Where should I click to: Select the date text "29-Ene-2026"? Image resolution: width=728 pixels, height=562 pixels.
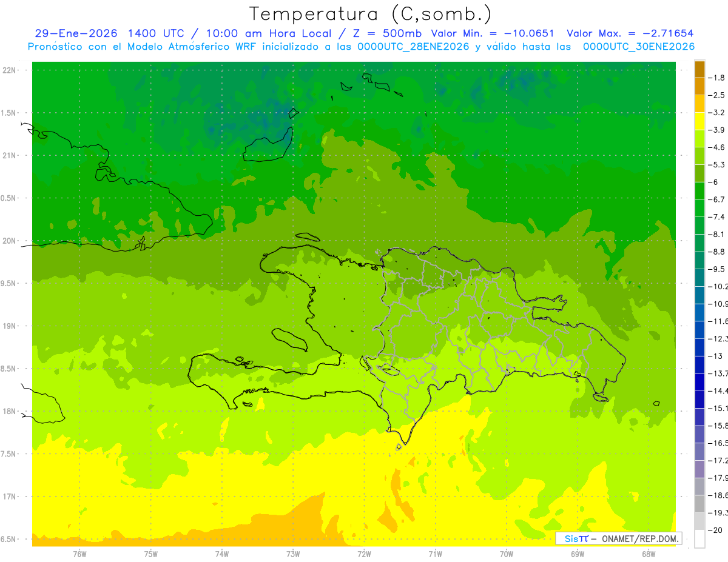(x=76, y=33)
